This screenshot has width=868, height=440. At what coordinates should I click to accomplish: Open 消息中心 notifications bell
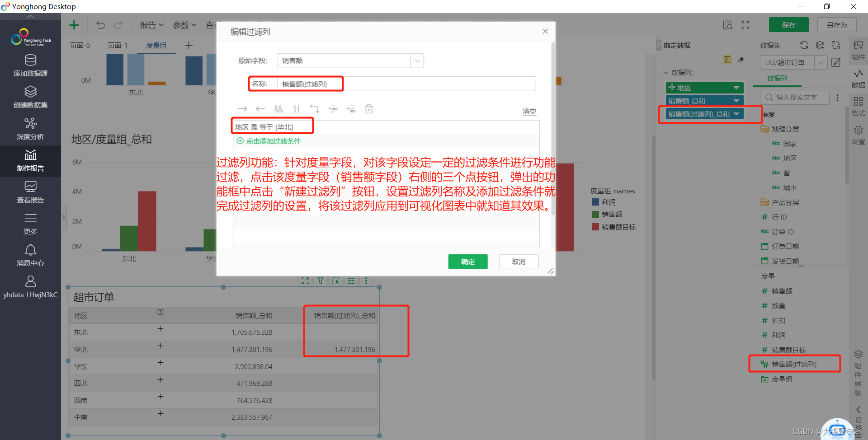30,256
